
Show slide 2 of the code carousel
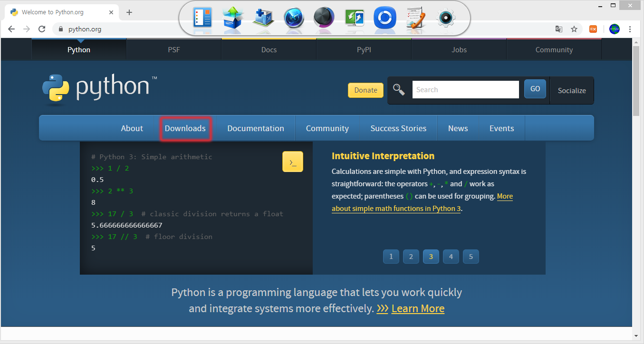pyautogui.click(x=411, y=257)
